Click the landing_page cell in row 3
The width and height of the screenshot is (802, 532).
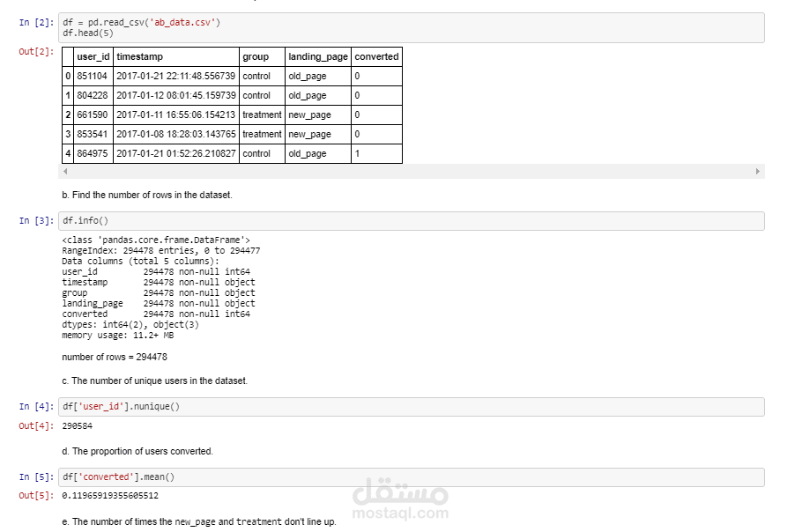click(x=318, y=135)
